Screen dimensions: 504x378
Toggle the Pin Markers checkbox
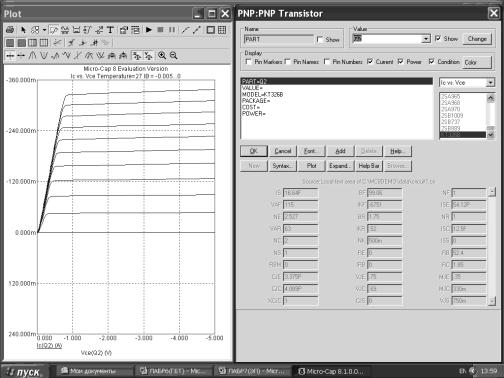click(248, 62)
